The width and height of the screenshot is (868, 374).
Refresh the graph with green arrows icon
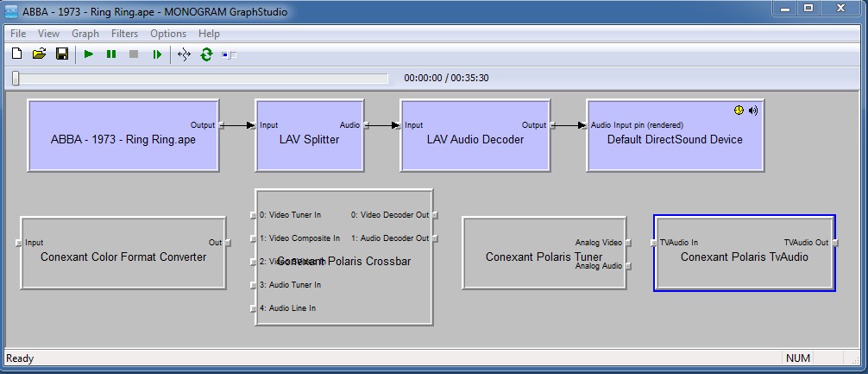coord(206,54)
